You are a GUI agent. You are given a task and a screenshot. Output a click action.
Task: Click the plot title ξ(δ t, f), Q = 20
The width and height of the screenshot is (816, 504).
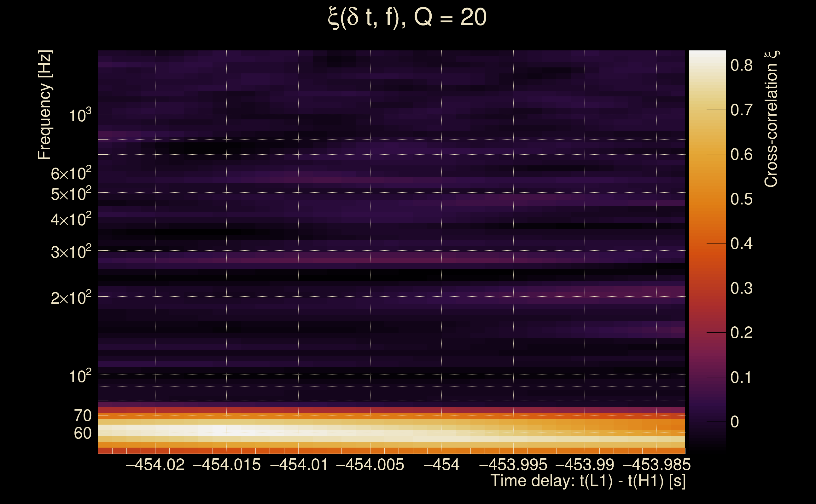point(407,18)
